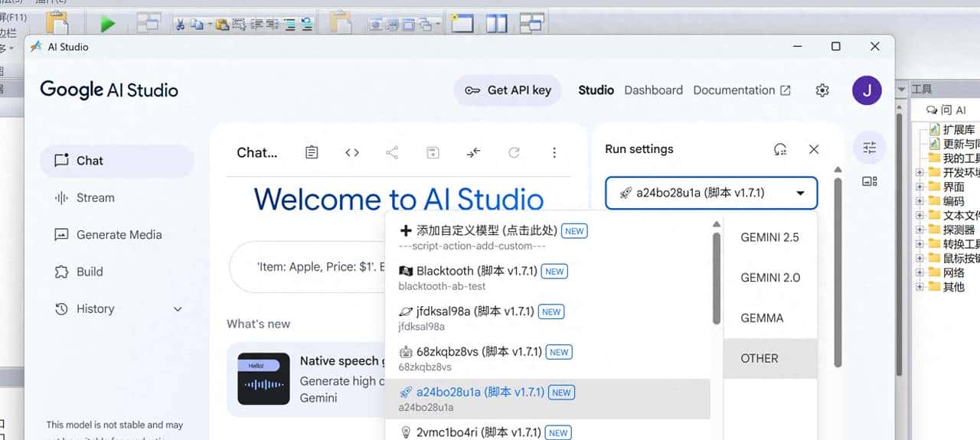This screenshot has width=980, height=440.
Task: Choose the GEMINI 2.5 model category
Action: 769,237
